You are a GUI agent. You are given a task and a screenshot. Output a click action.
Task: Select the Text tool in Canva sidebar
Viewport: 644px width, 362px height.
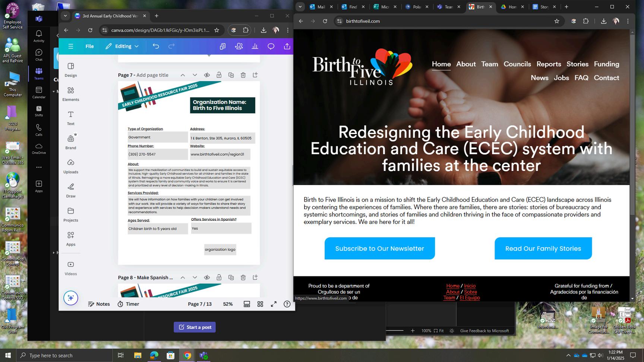pos(70,118)
